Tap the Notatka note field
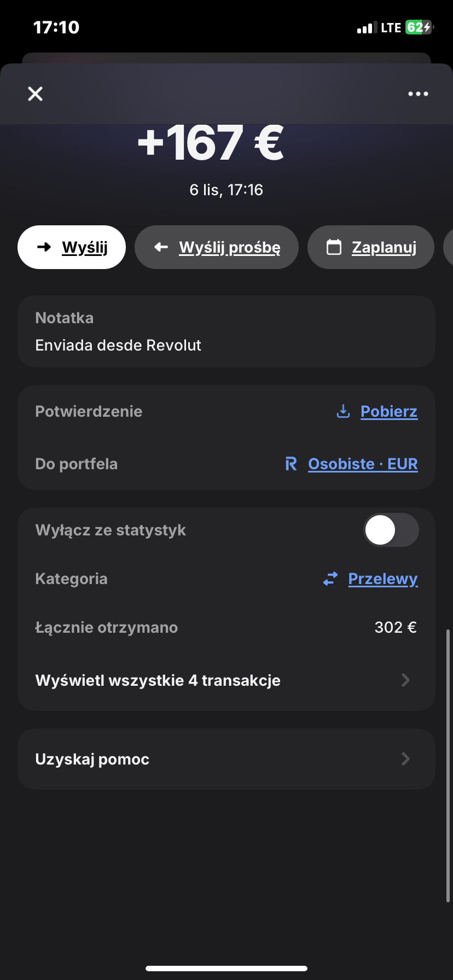 226,332
